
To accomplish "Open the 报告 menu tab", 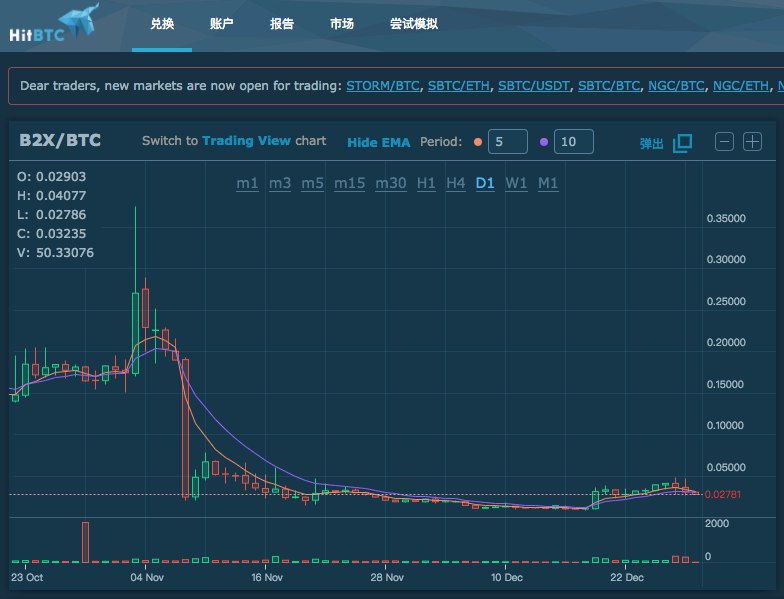I will (x=282, y=24).
